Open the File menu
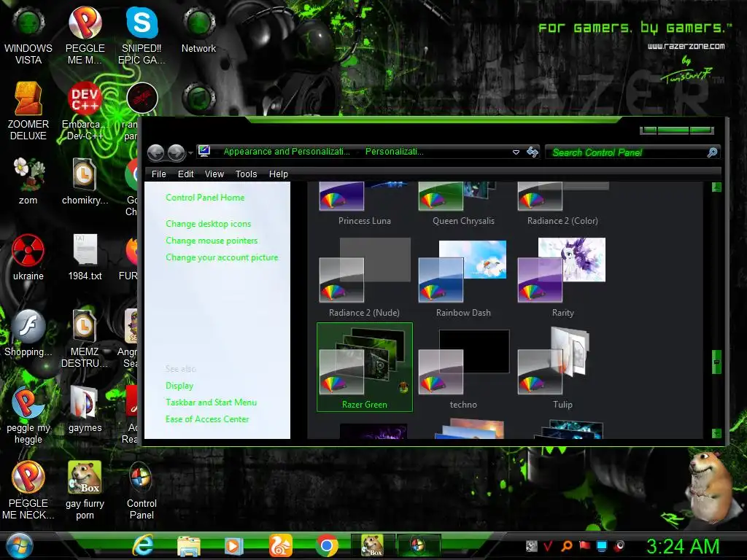This screenshot has width=747, height=560. 158,174
